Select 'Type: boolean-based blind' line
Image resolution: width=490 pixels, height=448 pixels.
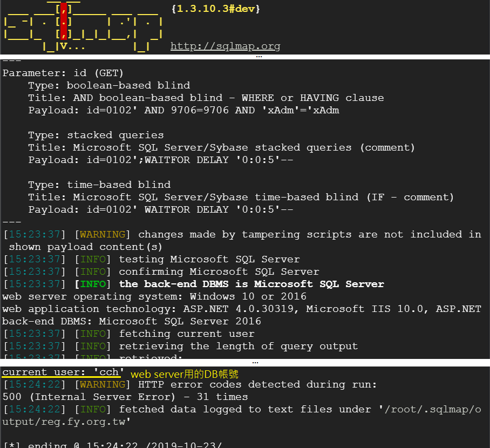(x=109, y=85)
